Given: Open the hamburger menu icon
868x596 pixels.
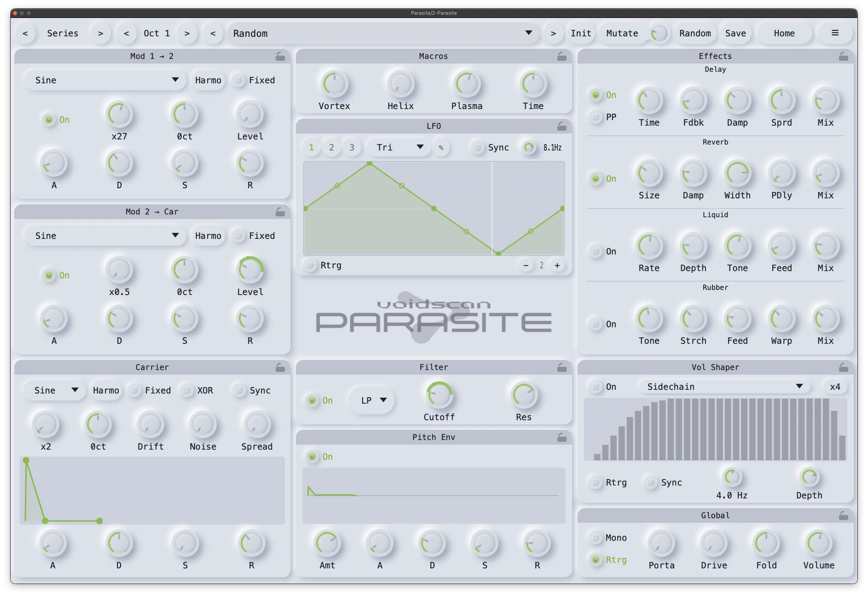Looking at the screenshot, I should click(835, 33).
